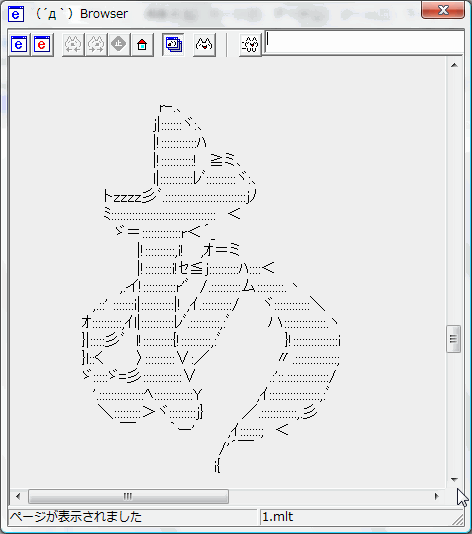The image size is (472, 534).
Task: Click the cat face toolbar icon
Action: 204,44
